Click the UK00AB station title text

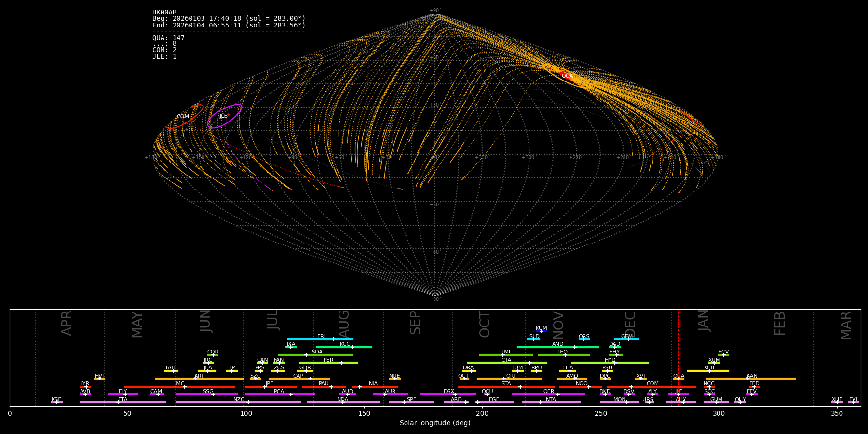click(x=164, y=13)
